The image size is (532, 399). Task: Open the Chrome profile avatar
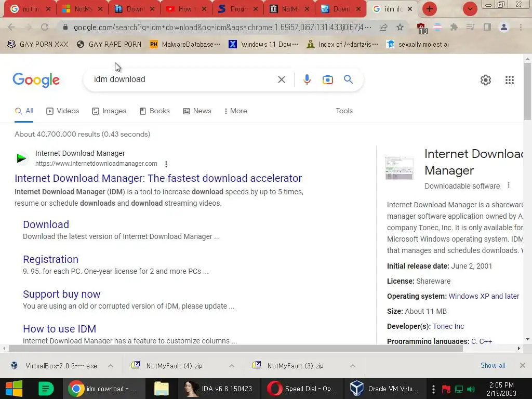click(504, 27)
